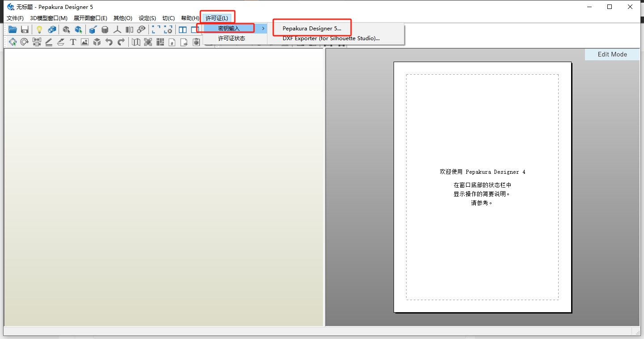This screenshot has height=339, width=644.
Task: Click the insert image picture icon
Action: [85, 42]
